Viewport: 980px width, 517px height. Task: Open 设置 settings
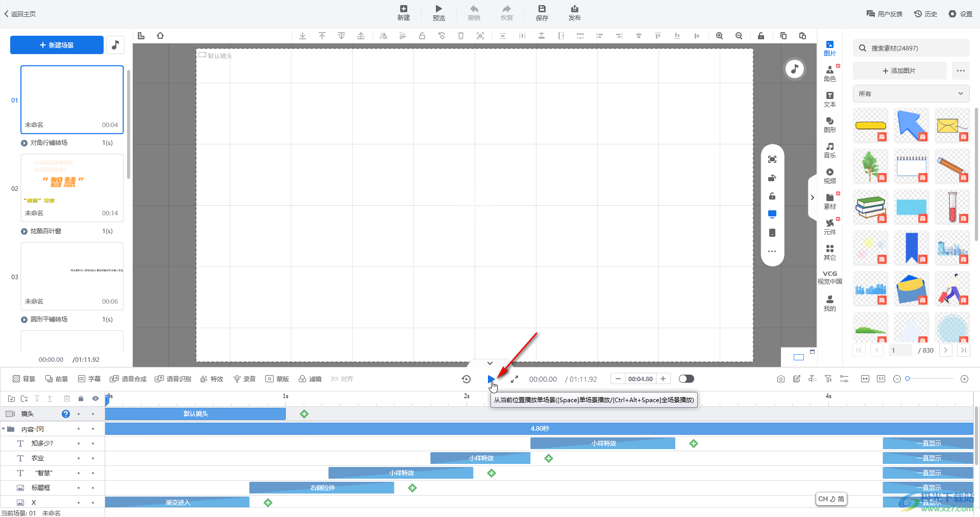click(x=960, y=14)
